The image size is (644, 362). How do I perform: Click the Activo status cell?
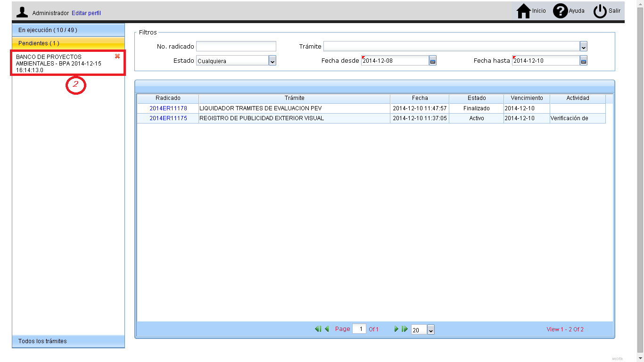477,118
